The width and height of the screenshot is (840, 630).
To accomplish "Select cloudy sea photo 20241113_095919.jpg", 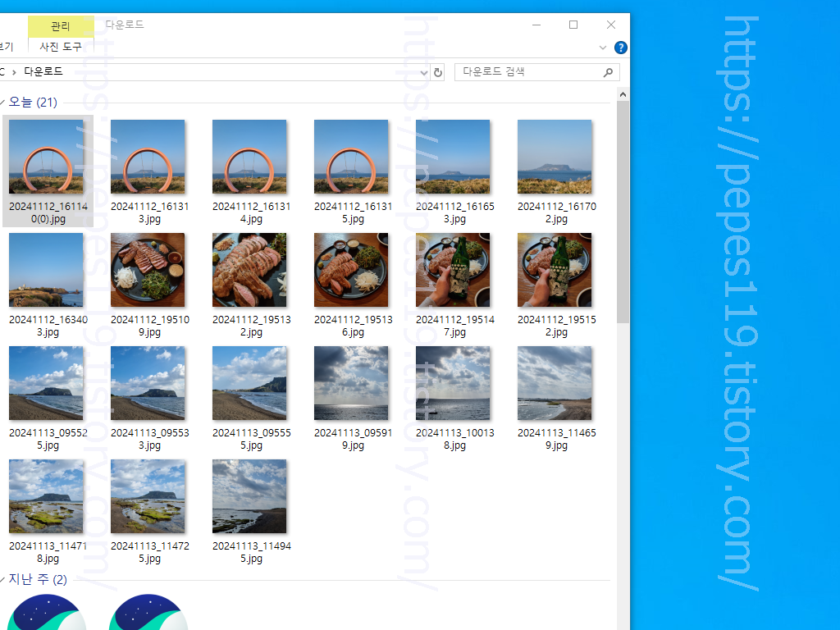I will [351, 383].
